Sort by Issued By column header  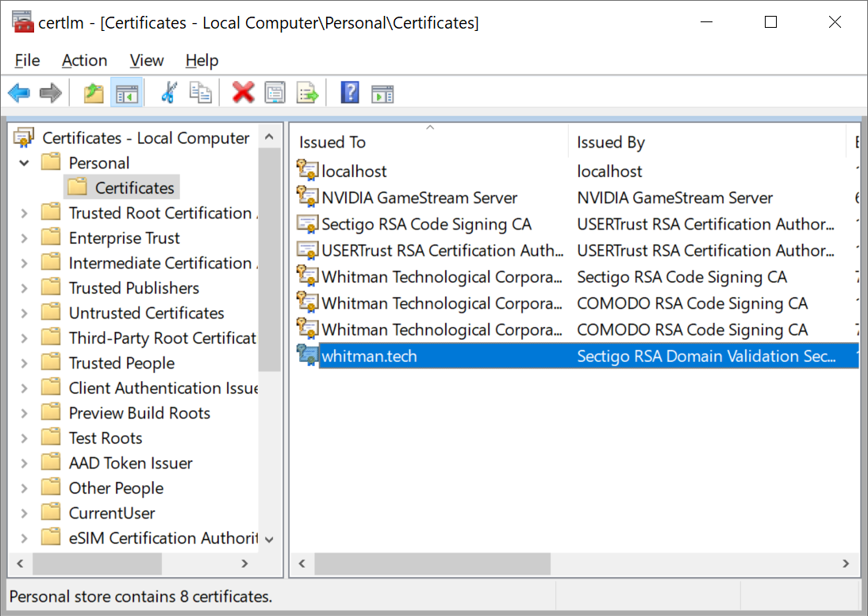point(708,142)
